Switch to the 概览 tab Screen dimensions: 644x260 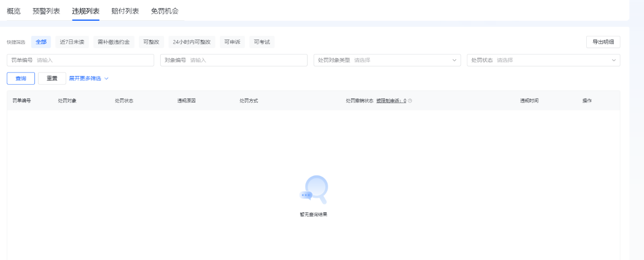tap(14, 11)
